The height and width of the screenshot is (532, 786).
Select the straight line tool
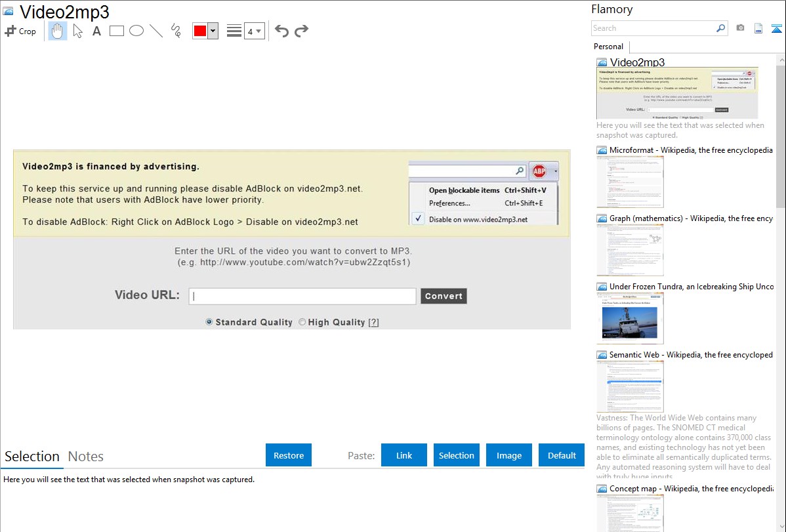click(156, 31)
